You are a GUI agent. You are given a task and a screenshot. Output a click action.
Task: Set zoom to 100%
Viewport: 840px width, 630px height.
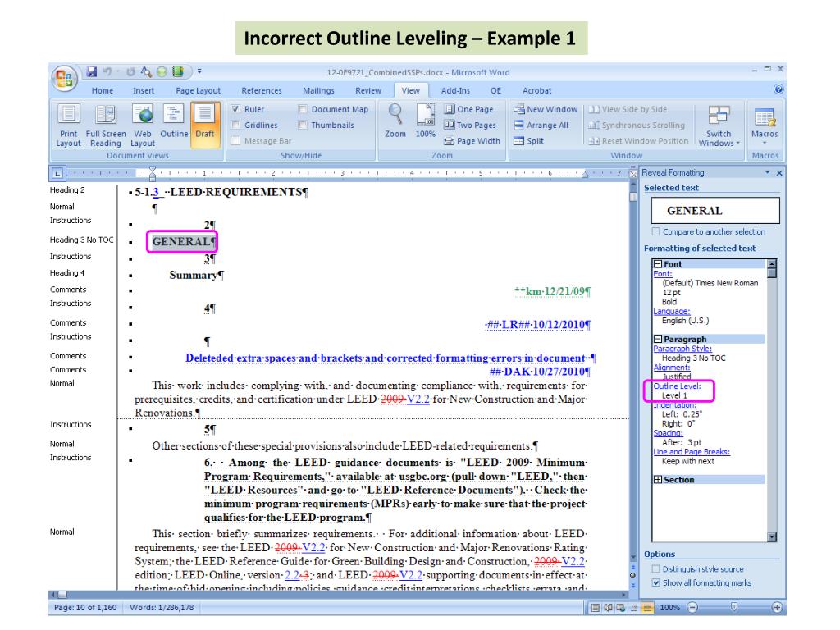426,121
